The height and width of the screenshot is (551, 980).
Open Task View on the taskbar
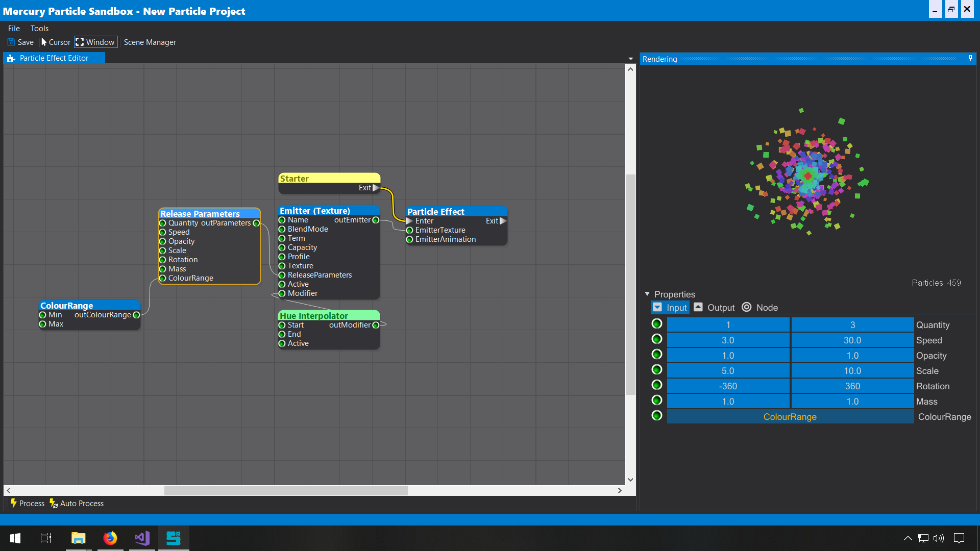pyautogui.click(x=46, y=538)
